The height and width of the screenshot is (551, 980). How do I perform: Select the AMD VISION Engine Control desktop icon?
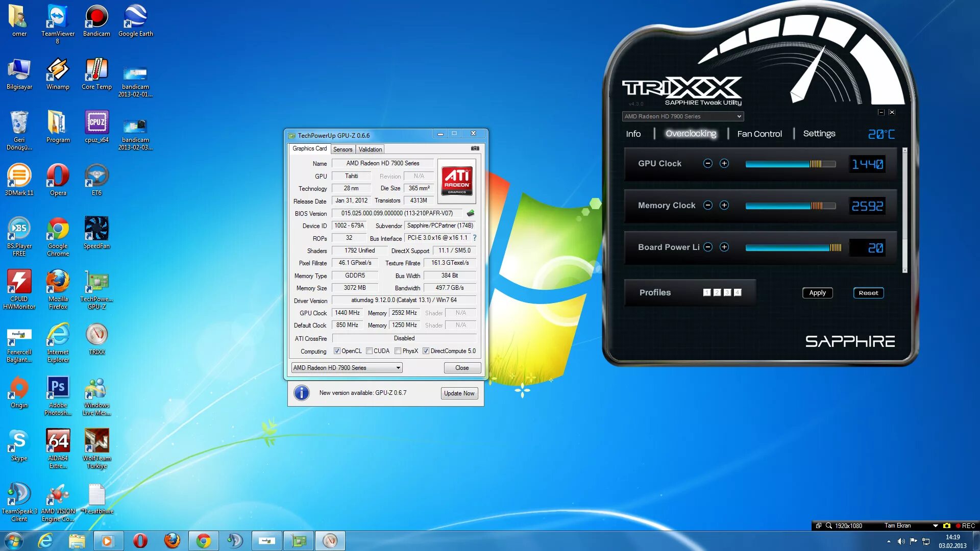coord(58,502)
